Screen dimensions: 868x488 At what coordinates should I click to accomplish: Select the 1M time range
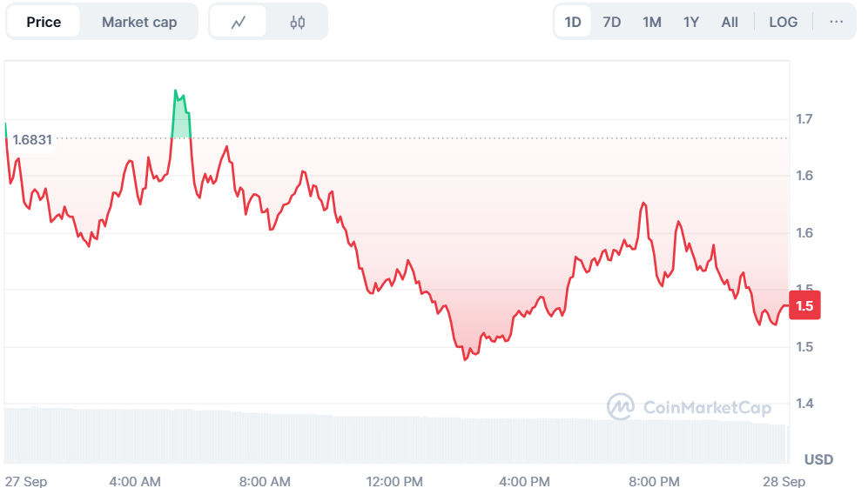(x=651, y=22)
